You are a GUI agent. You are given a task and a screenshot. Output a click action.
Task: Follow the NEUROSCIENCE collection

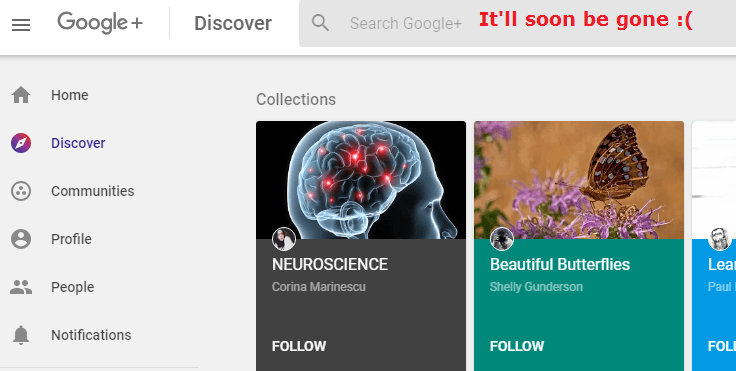(299, 346)
